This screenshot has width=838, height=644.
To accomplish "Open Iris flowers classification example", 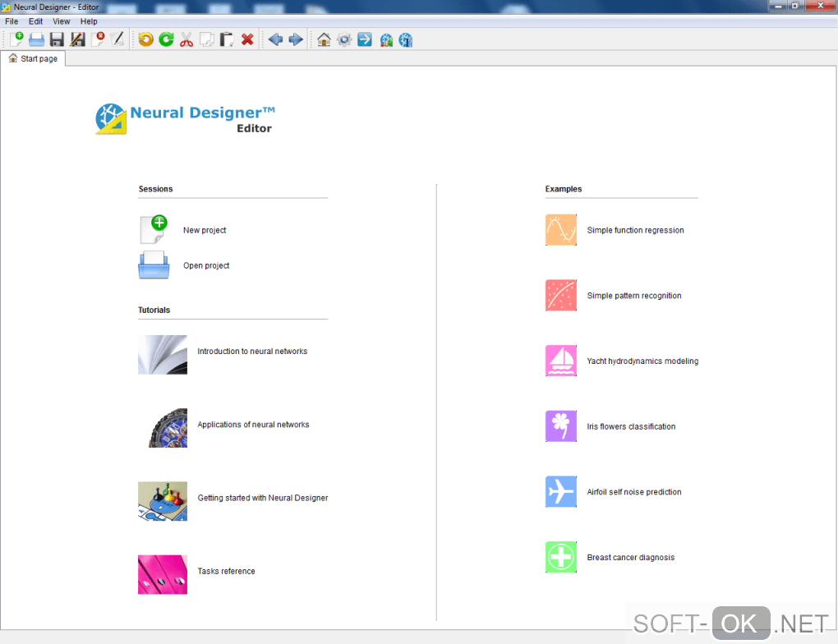I will click(631, 426).
